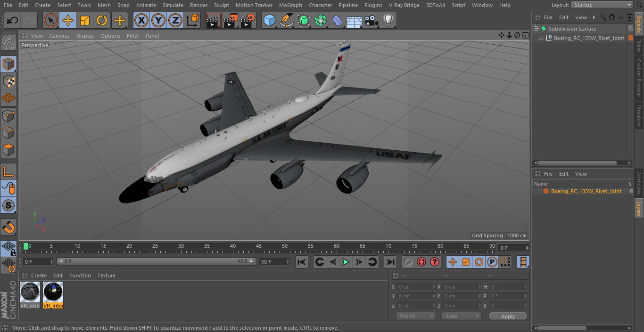644x332 pixels.
Task: Add a Camera object
Action: pos(372,20)
